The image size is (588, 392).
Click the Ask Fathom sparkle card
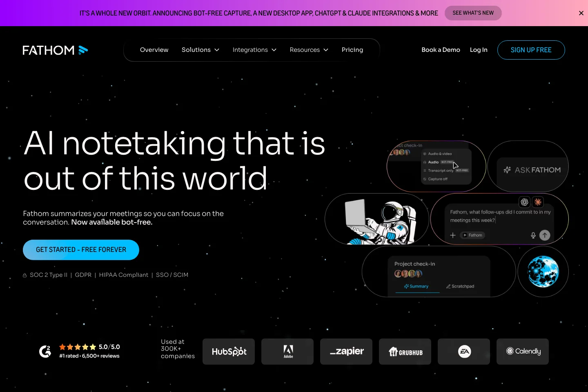(528, 166)
